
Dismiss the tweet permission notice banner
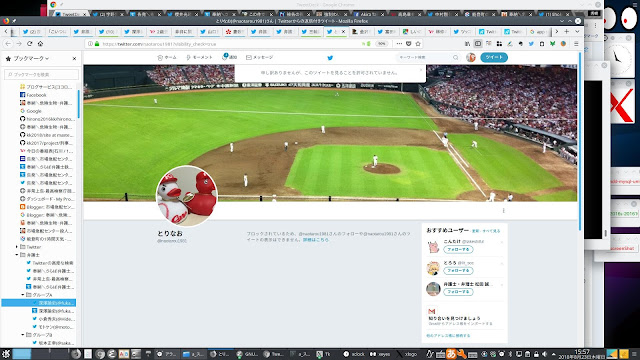(x=421, y=69)
